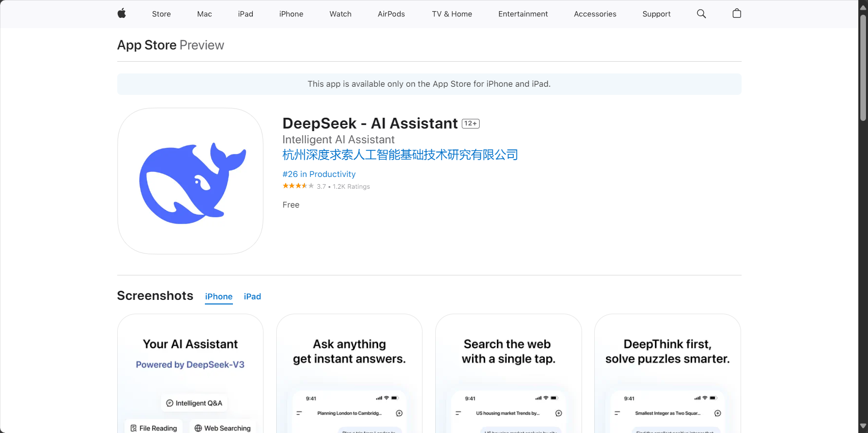The width and height of the screenshot is (868, 433).
Task: Click the 12+ age rating badge
Action: 470,123
